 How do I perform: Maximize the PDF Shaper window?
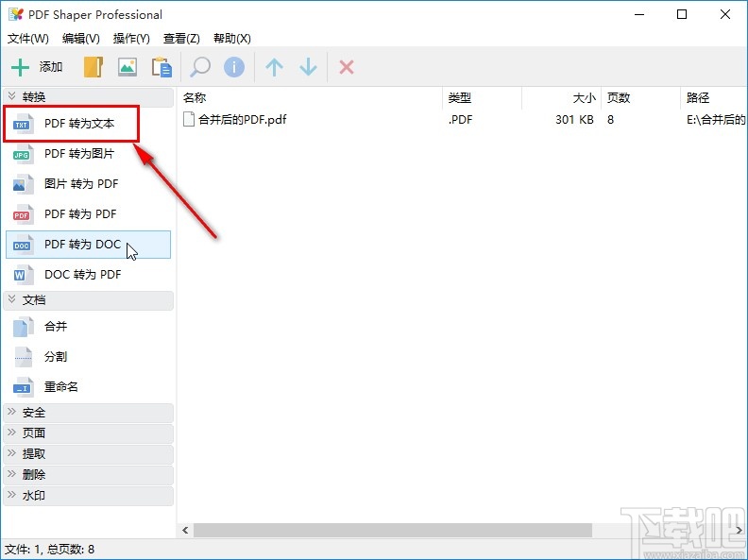pos(682,14)
